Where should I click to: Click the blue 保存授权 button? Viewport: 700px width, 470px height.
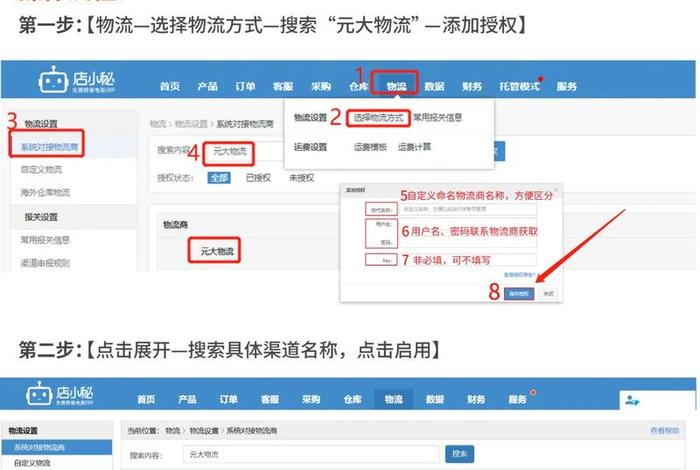[519, 294]
